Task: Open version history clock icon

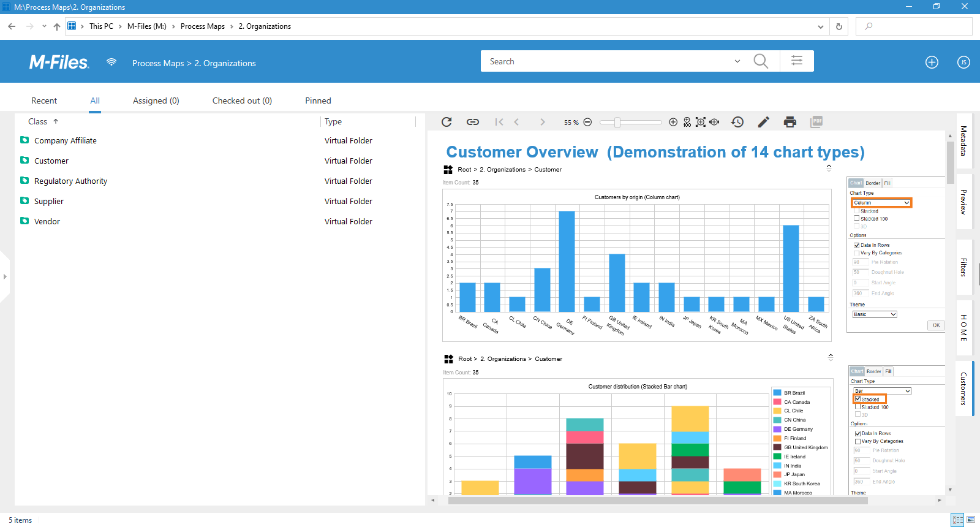Action: pyautogui.click(x=737, y=122)
